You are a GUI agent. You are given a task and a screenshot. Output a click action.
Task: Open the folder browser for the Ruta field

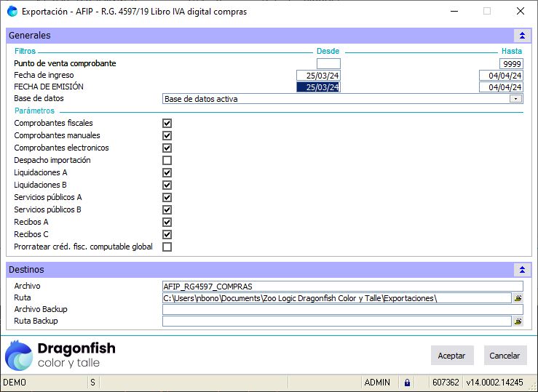[x=518, y=298]
